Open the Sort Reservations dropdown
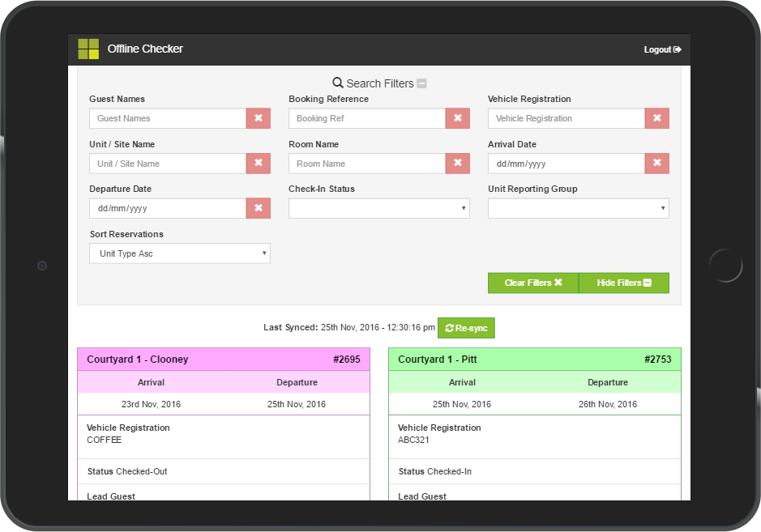 [179, 253]
